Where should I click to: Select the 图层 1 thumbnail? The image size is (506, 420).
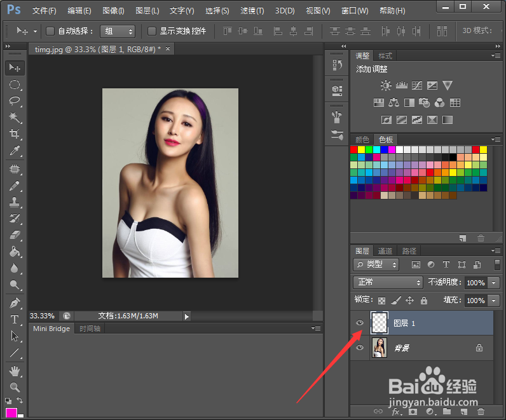tap(379, 323)
